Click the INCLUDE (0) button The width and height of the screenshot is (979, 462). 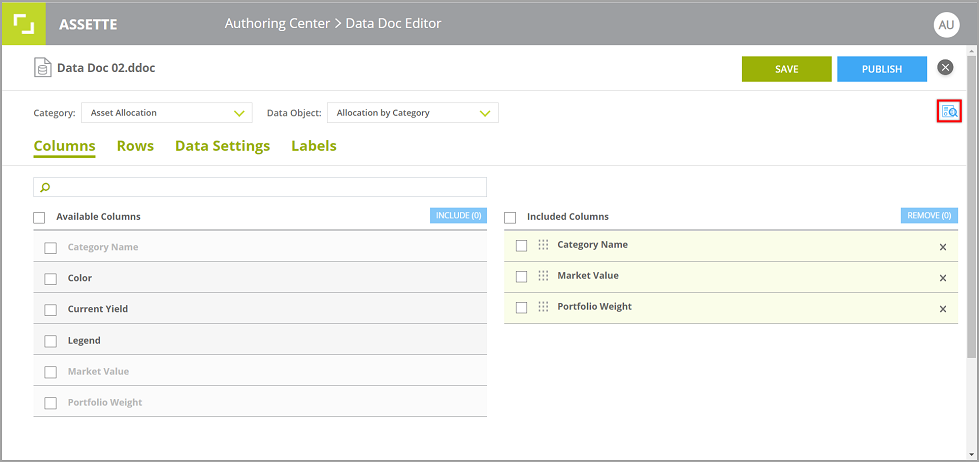point(458,215)
